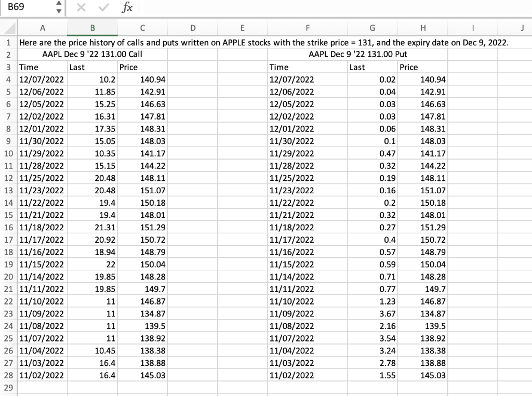Select put last value 0.02
Image resolution: width=532 pixels, height=396 pixels.
[373, 80]
